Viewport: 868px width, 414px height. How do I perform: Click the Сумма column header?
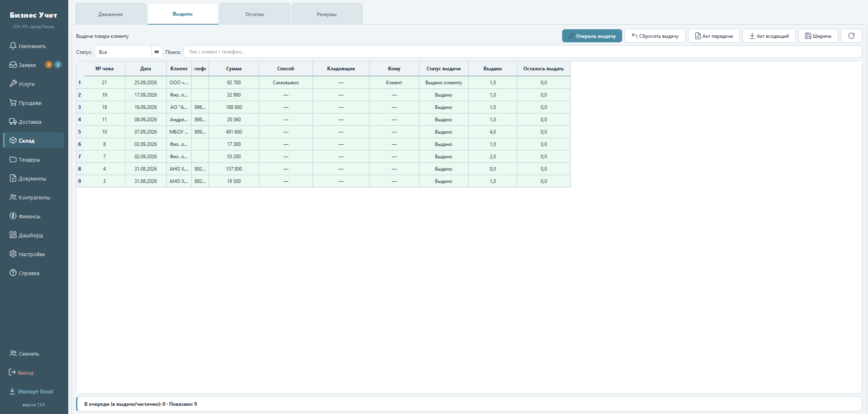tap(234, 69)
